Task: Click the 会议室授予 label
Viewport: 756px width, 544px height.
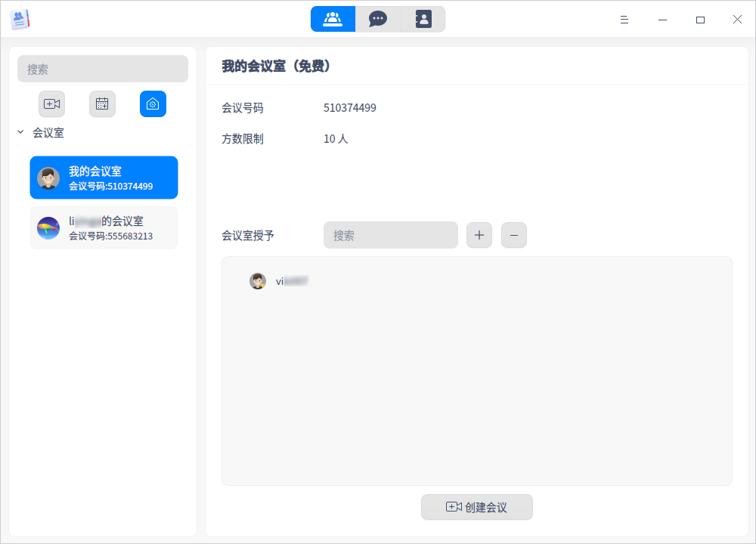Action: [x=248, y=235]
